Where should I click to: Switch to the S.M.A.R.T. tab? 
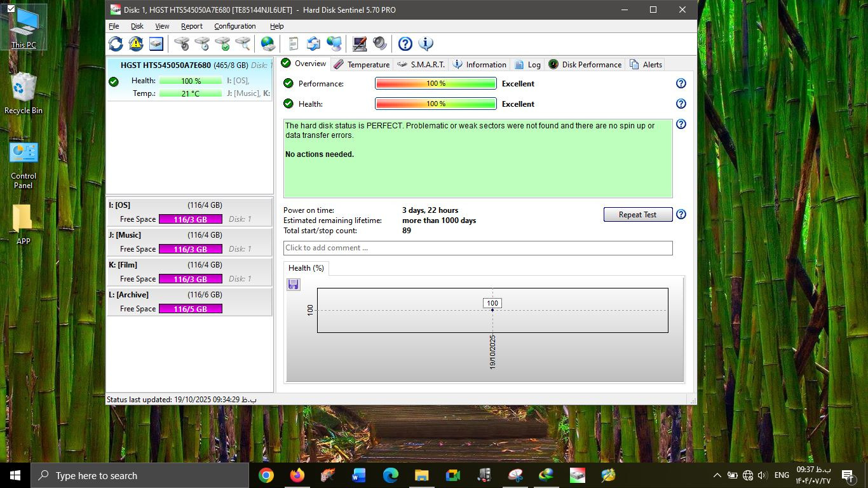421,64
